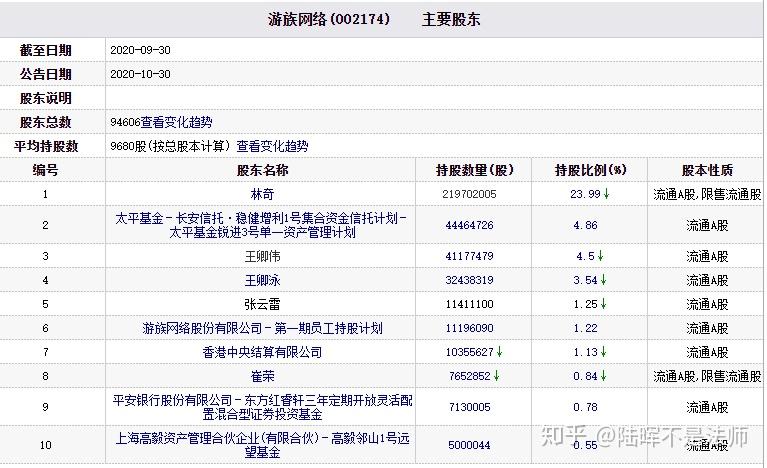Click the 游族网络(002174) title text

pos(329,19)
